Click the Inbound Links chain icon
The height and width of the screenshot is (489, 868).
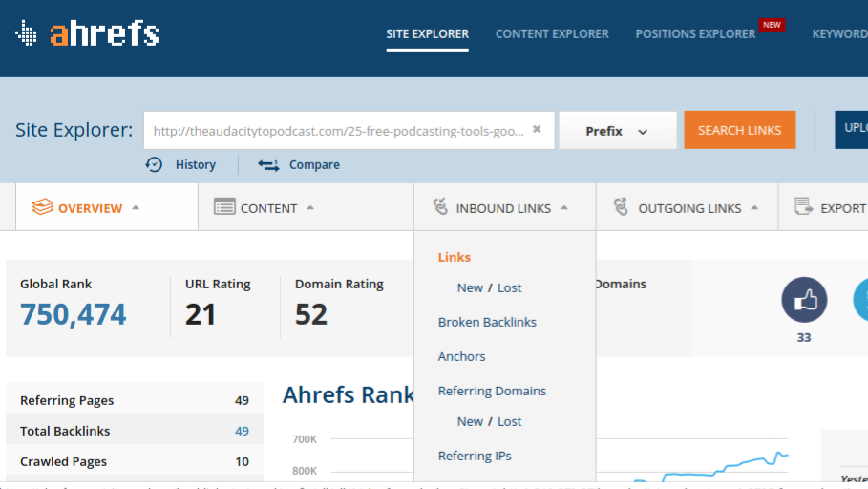(x=440, y=206)
